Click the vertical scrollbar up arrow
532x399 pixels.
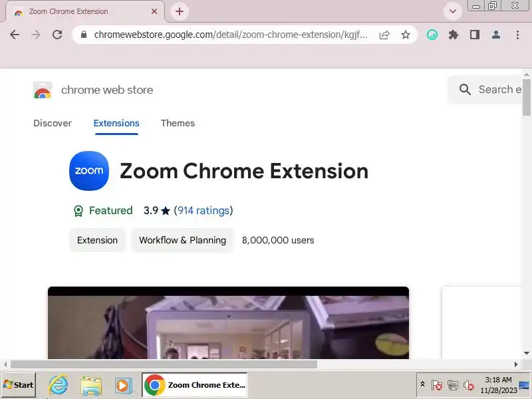point(526,74)
